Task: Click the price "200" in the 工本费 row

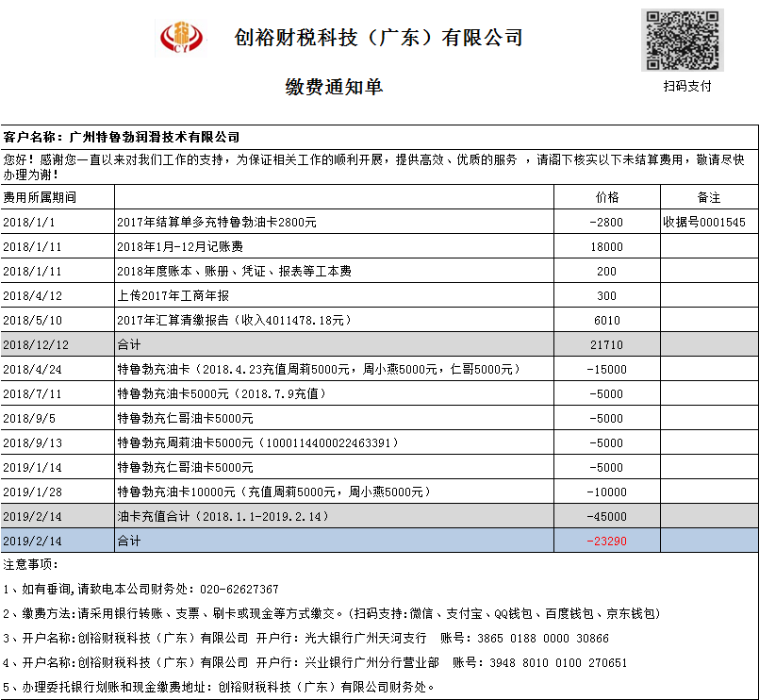Action: click(606, 272)
